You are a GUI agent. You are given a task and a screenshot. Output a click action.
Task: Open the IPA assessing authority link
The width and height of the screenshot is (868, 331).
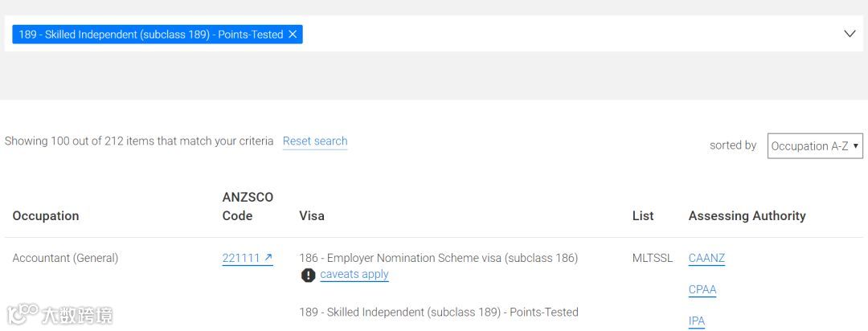click(697, 321)
